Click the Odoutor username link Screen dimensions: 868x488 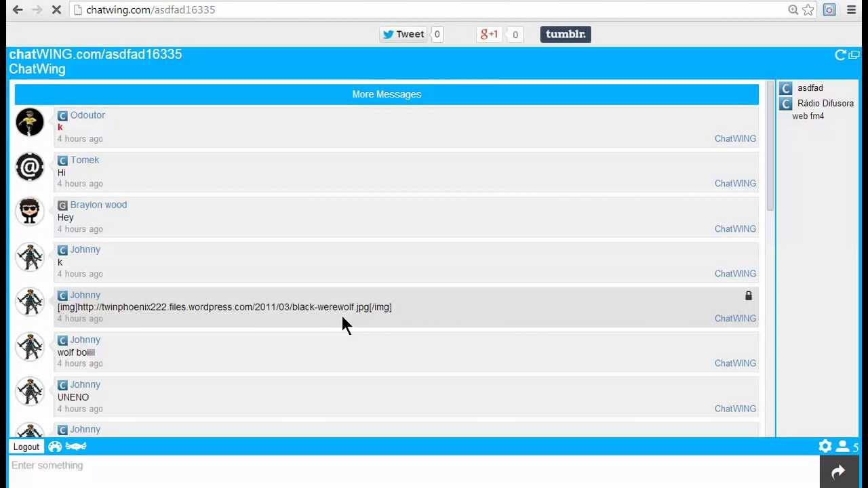click(87, 115)
